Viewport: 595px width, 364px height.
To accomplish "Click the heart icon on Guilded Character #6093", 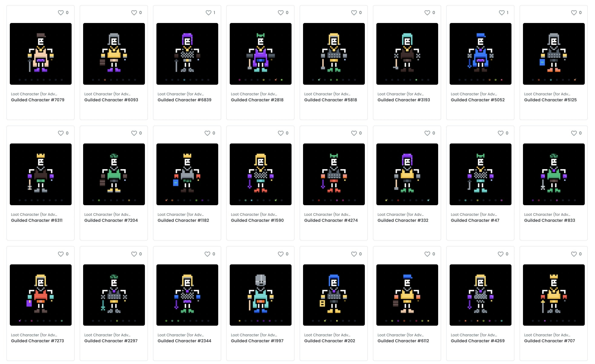I will 134,12.
